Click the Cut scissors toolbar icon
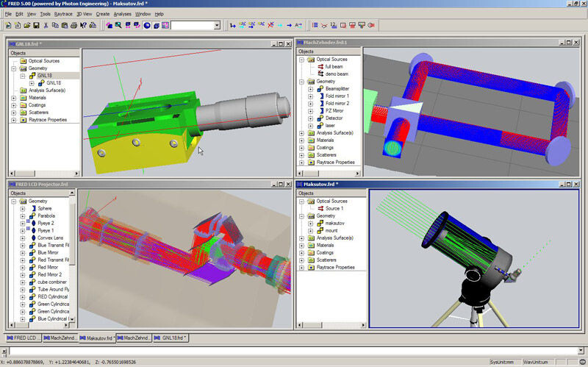This screenshot has height=367, width=588. [x=46, y=25]
